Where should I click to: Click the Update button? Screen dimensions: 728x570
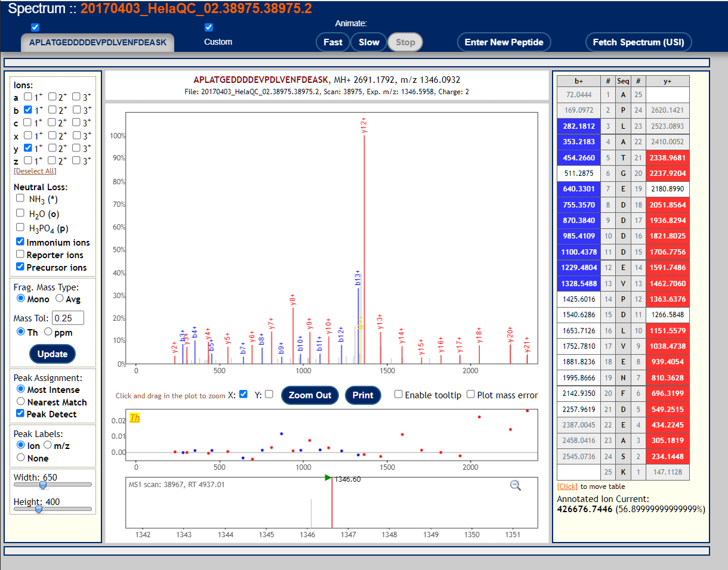click(53, 354)
